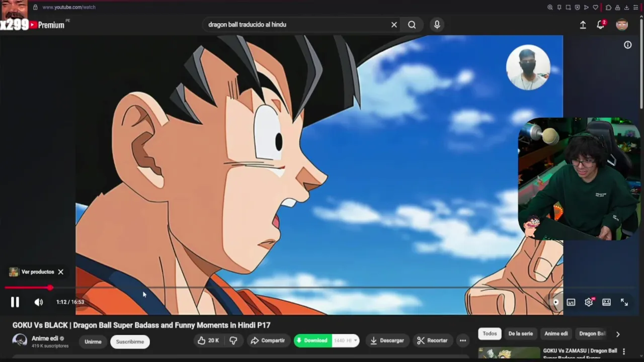The height and width of the screenshot is (362, 644).
Task: Click the video title GOKU Vs BLACK
Action: 141,325
